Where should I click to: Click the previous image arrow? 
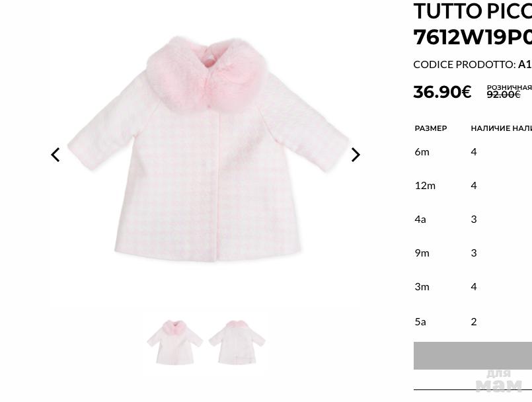pos(56,155)
